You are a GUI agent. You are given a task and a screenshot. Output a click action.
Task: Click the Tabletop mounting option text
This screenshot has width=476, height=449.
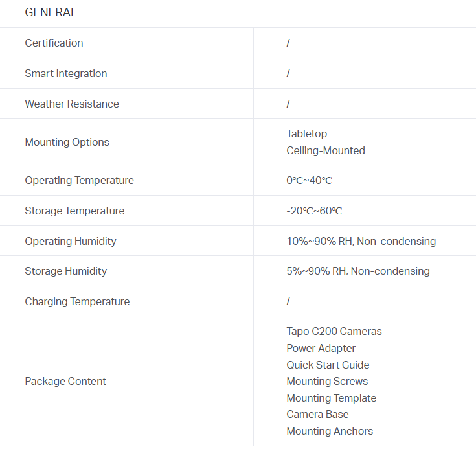307,133
